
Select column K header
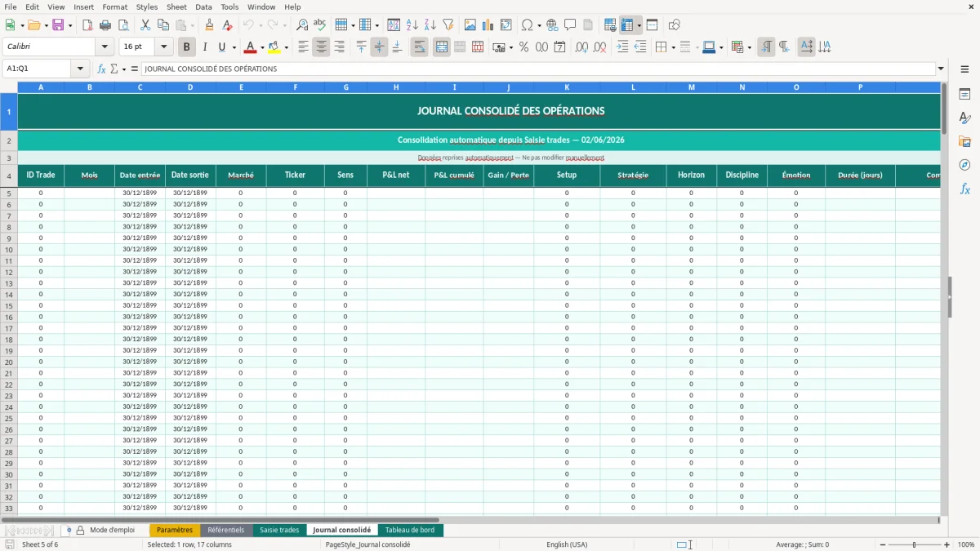click(567, 87)
